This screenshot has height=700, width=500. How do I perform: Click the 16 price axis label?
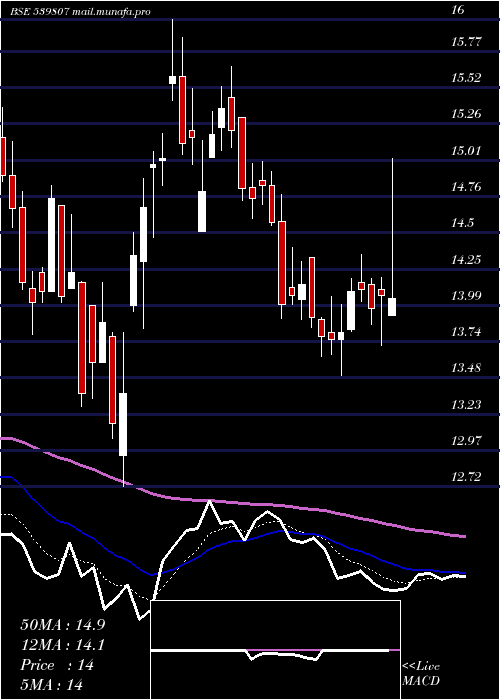coord(458,10)
